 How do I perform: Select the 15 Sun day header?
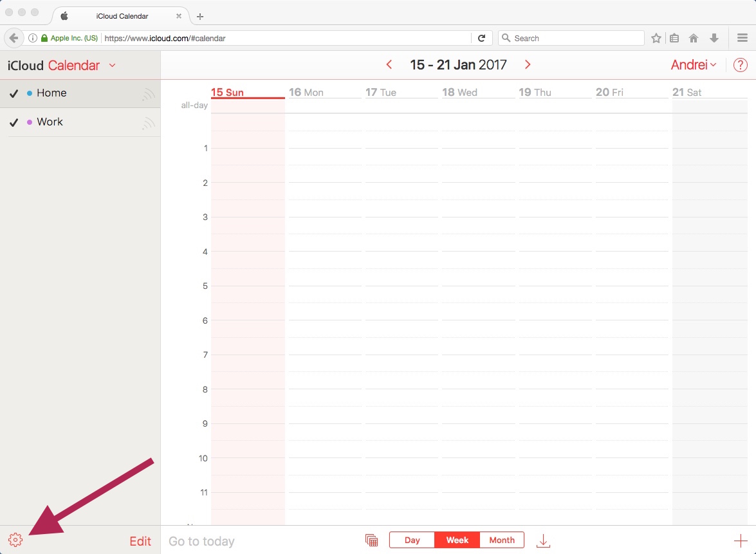pos(227,92)
